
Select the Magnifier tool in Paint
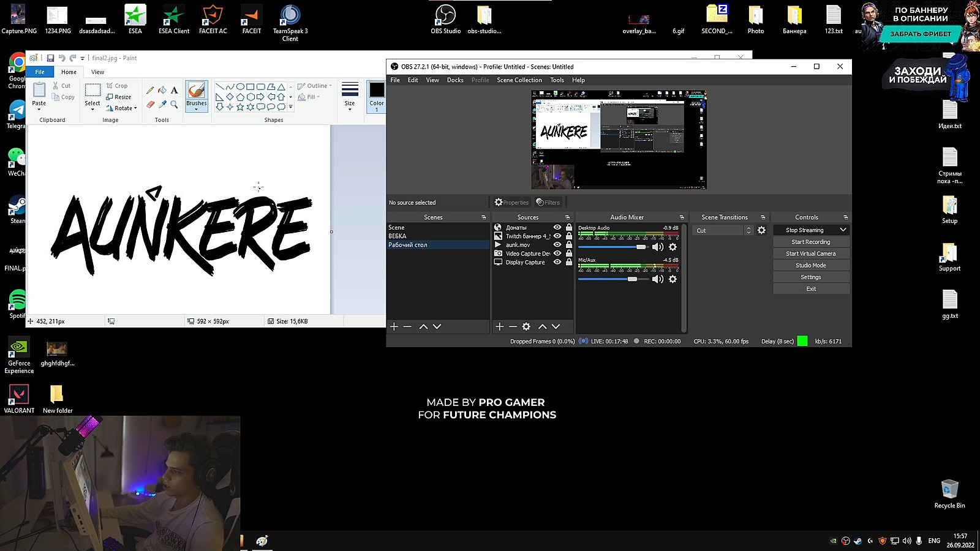(174, 104)
